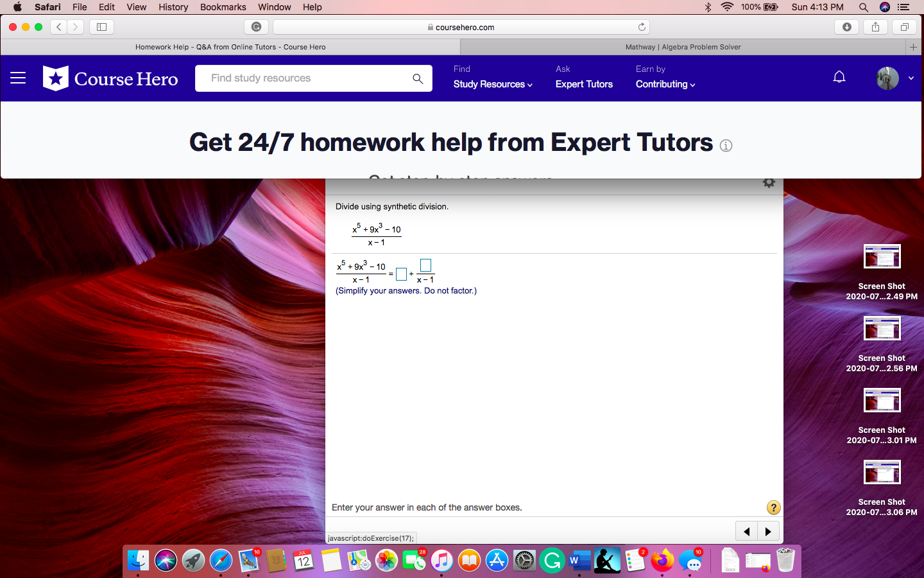Open the Screen Shot 2020-07...3.06 PM thumbnail
Viewport: 924px width, 578px height.
882,472
